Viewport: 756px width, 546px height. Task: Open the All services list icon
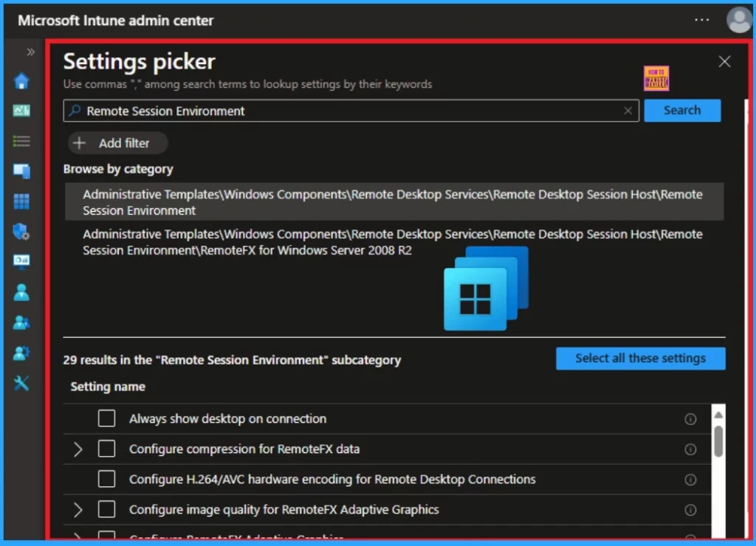coord(21,141)
